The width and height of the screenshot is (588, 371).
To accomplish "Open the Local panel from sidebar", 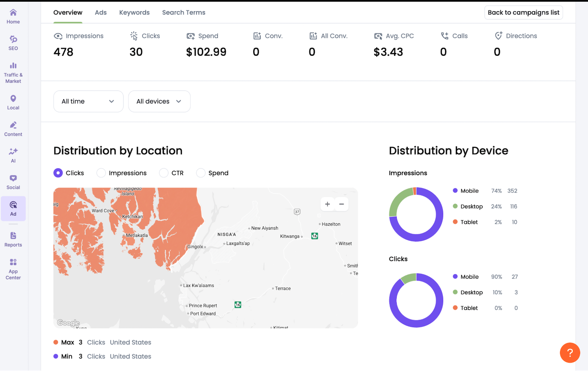I will pyautogui.click(x=13, y=101).
